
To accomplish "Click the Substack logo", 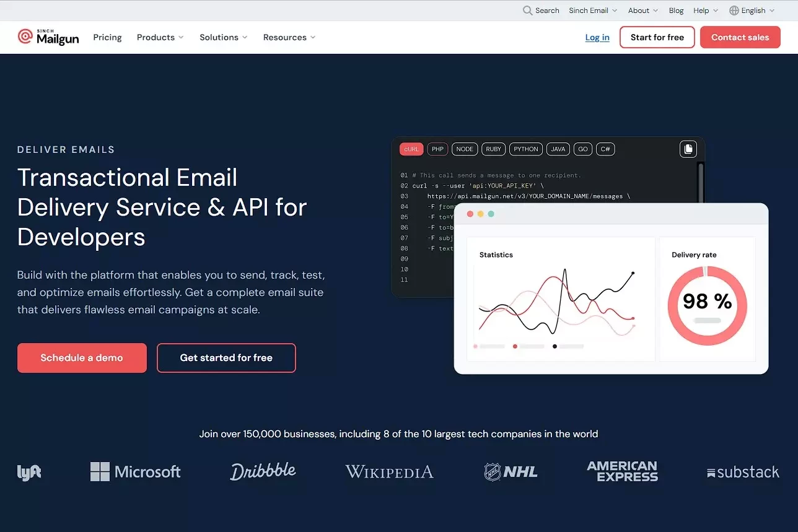I will (x=742, y=473).
